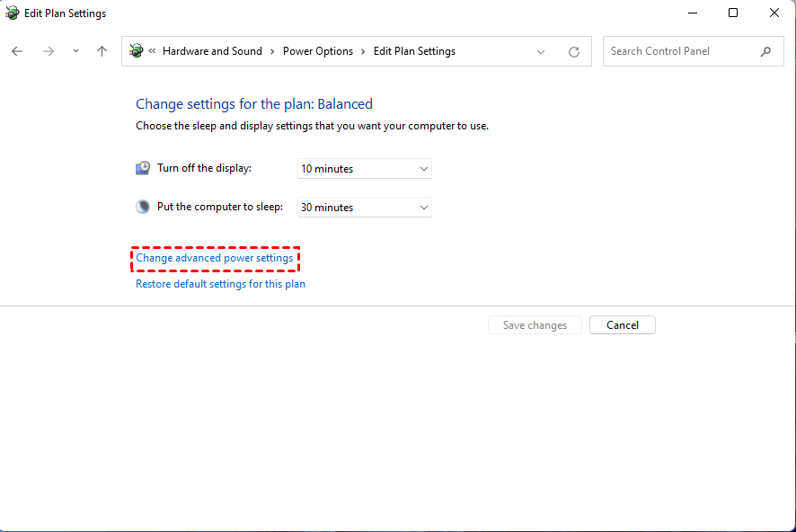Focus the Search Control Panel field
Screen dimensions: 796x532
681,51
